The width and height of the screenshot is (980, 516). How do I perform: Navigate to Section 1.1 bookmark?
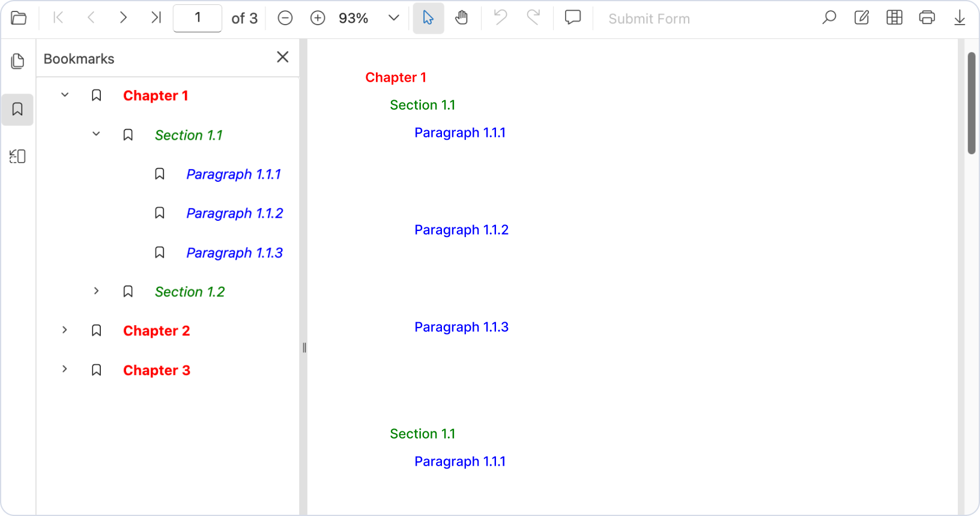coord(189,135)
